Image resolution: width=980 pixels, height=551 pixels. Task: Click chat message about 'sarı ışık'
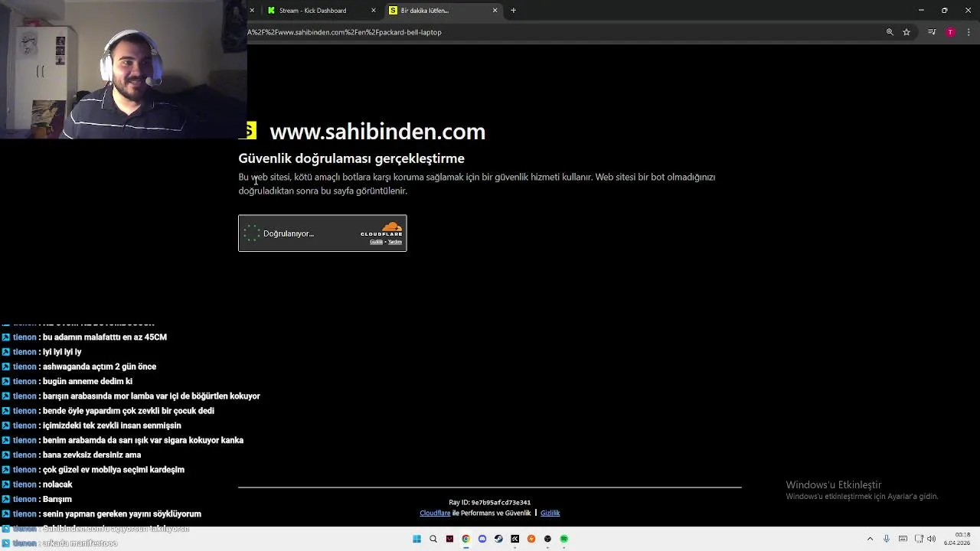tap(142, 440)
